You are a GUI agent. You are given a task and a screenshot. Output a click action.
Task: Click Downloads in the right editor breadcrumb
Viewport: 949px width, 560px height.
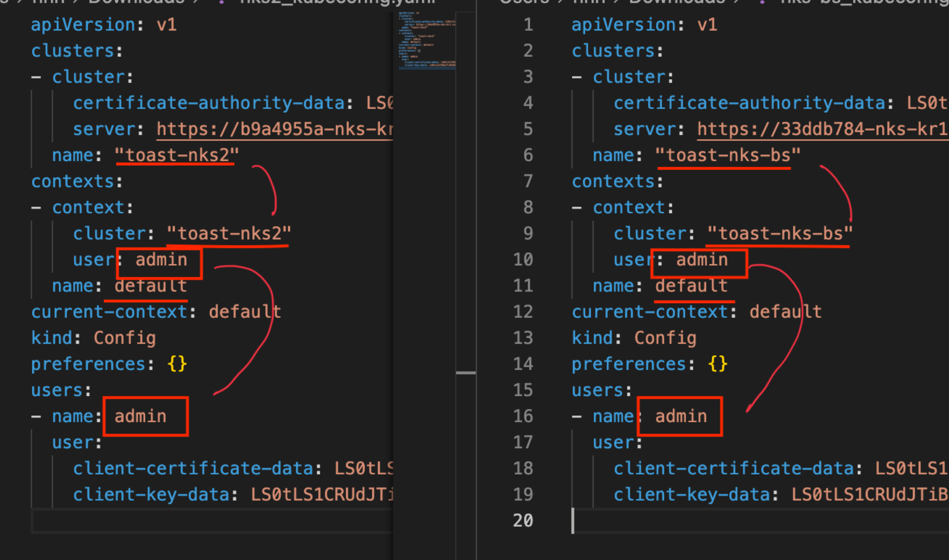[x=677, y=2]
